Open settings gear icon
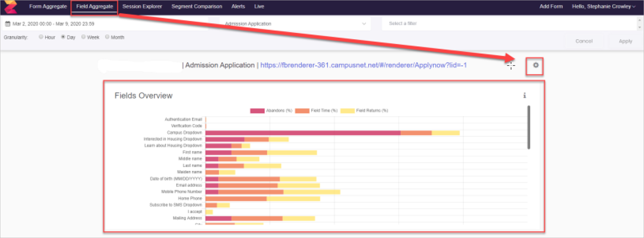The image size is (644, 238). tap(536, 65)
